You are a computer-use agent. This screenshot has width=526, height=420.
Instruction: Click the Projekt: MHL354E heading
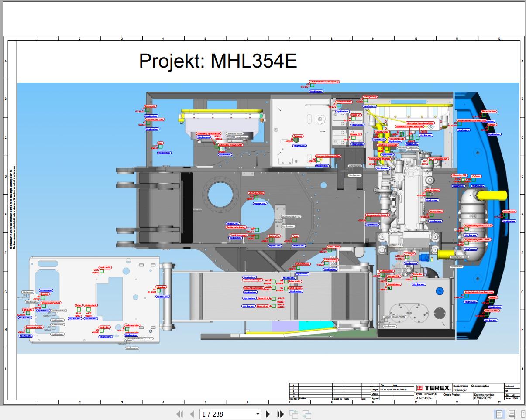pos(218,61)
